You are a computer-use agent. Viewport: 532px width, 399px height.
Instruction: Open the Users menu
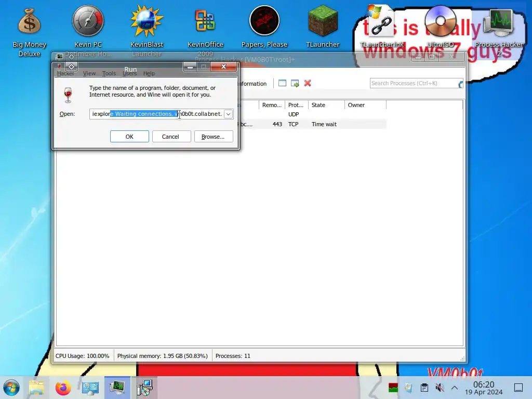tap(129, 73)
